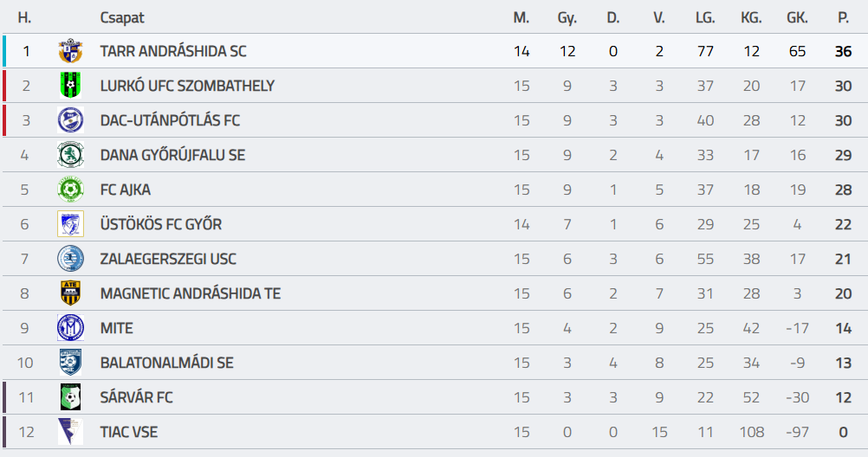Click the GK. goal difference column header

click(797, 17)
